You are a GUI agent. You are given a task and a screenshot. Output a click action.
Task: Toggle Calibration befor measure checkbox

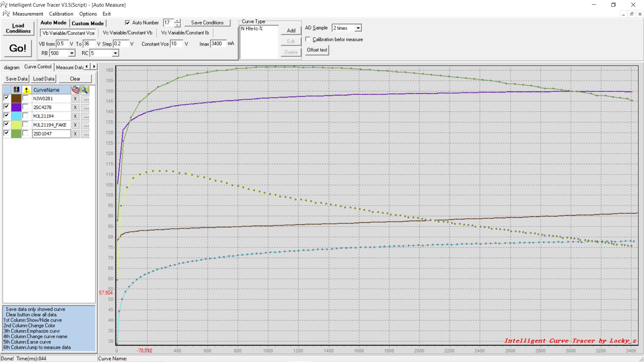click(x=308, y=39)
